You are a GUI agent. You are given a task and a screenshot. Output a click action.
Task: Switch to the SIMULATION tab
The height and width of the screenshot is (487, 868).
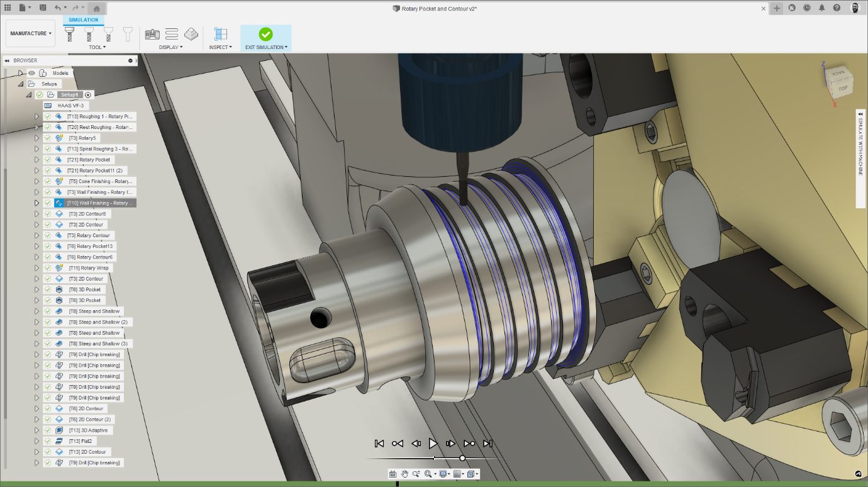[83, 20]
